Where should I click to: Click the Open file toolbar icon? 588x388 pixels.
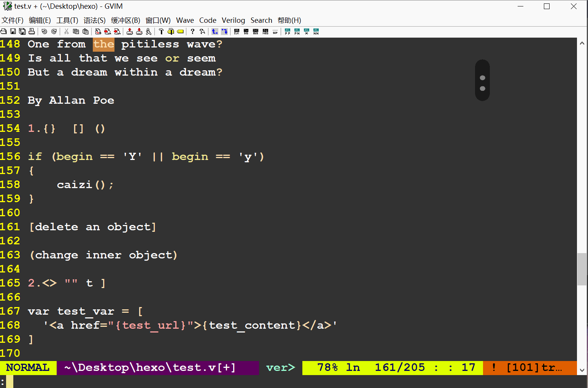pyautogui.click(x=3, y=32)
